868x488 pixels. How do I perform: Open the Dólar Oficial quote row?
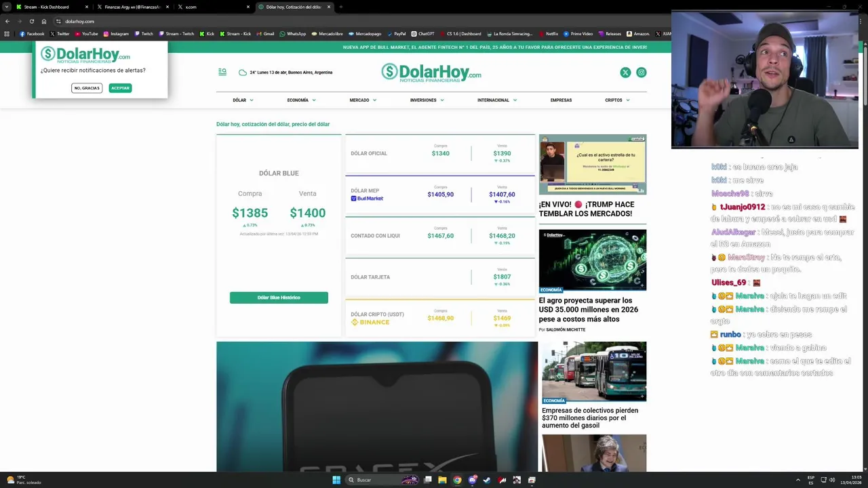tap(440, 154)
